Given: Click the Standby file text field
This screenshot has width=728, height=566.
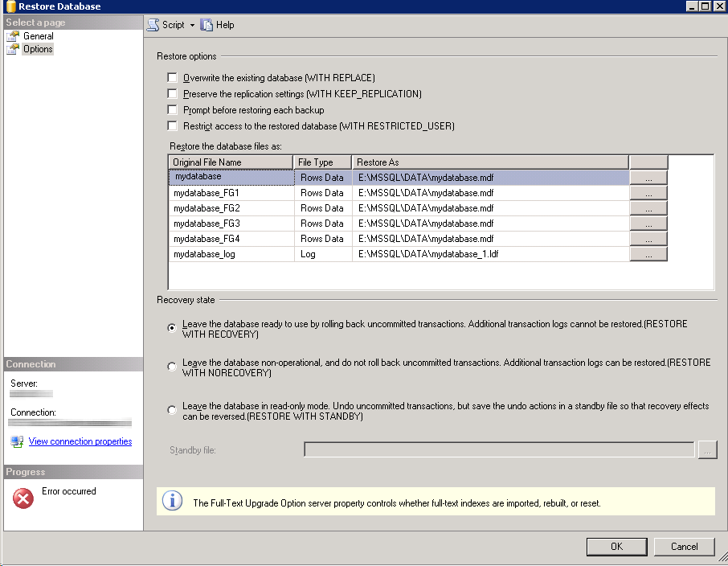Looking at the screenshot, I should 499,449.
